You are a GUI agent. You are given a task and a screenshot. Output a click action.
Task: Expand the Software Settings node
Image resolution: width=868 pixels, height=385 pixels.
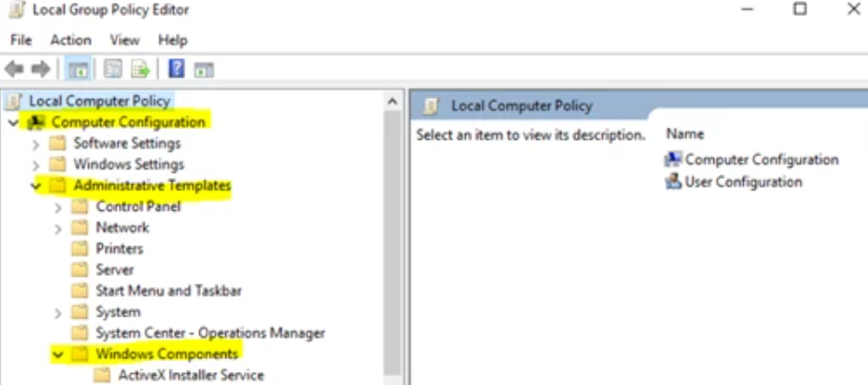point(36,144)
